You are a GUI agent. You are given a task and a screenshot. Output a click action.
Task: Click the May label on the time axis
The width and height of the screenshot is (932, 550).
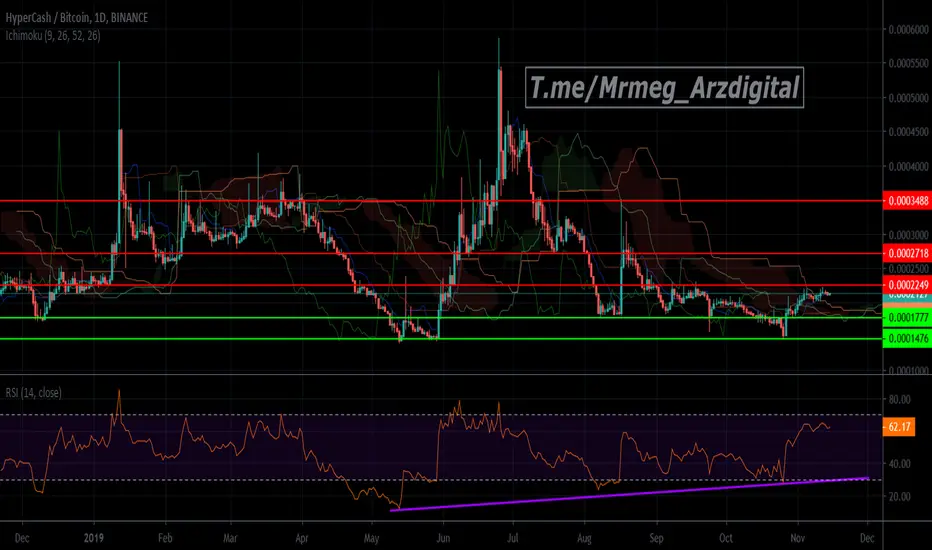[x=371, y=538]
